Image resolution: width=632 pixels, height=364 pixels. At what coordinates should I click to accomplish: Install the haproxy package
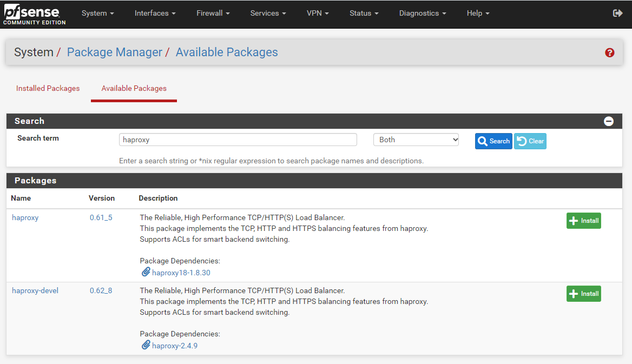(584, 221)
